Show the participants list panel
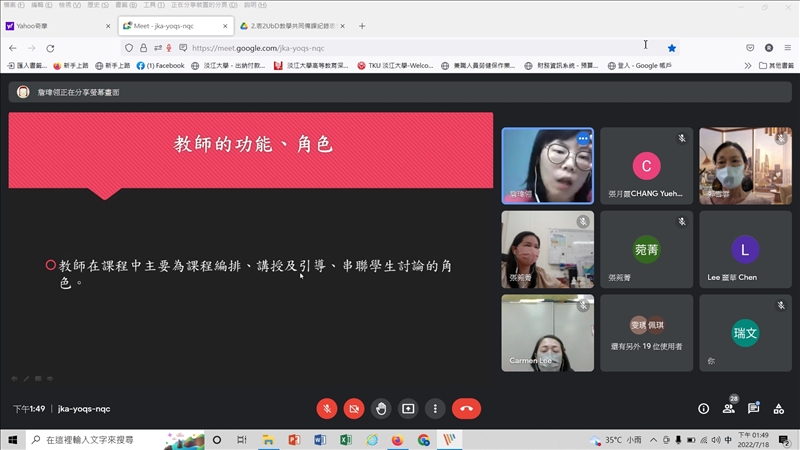Image resolution: width=800 pixels, height=450 pixels. pyautogui.click(x=729, y=408)
